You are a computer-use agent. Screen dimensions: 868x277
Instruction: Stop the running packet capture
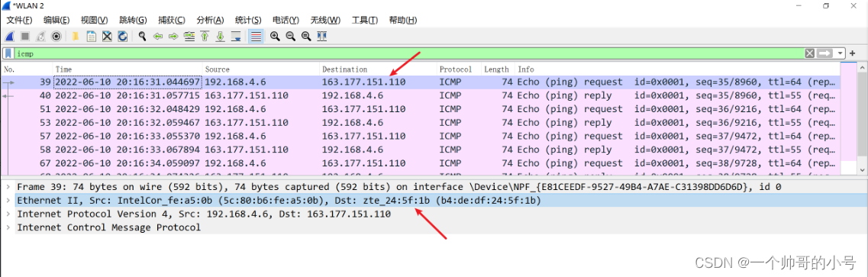(25, 37)
